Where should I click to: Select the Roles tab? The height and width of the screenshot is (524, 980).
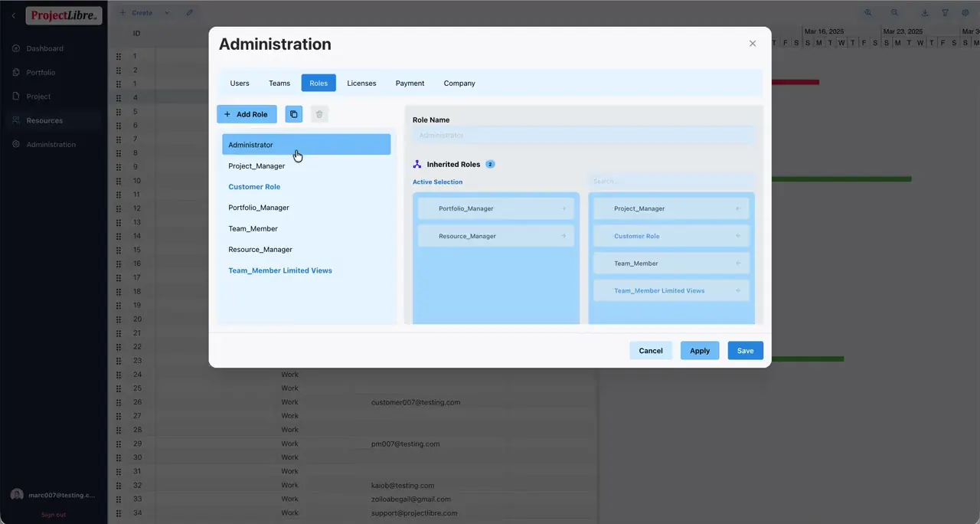click(x=318, y=83)
